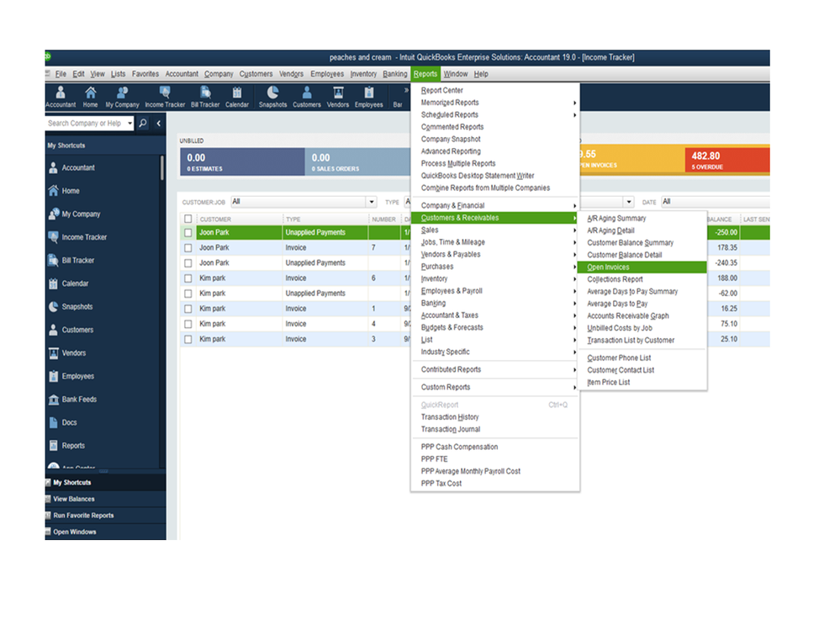The width and height of the screenshot is (840, 630).
Task: Check the Joon Park -240.35 Unapplied Payments row
Action: [188, 263]
